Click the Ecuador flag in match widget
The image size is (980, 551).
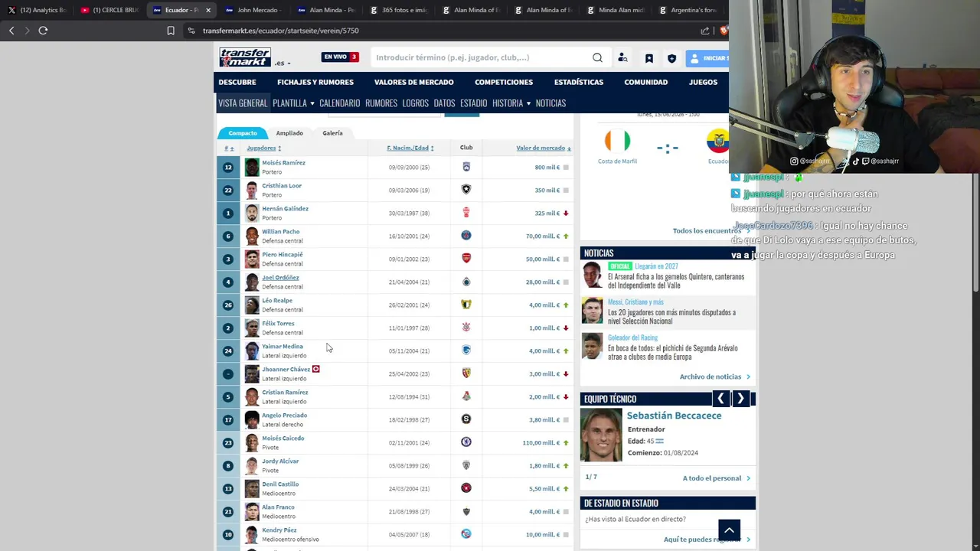pyautogui.click(x=717, y=141)
